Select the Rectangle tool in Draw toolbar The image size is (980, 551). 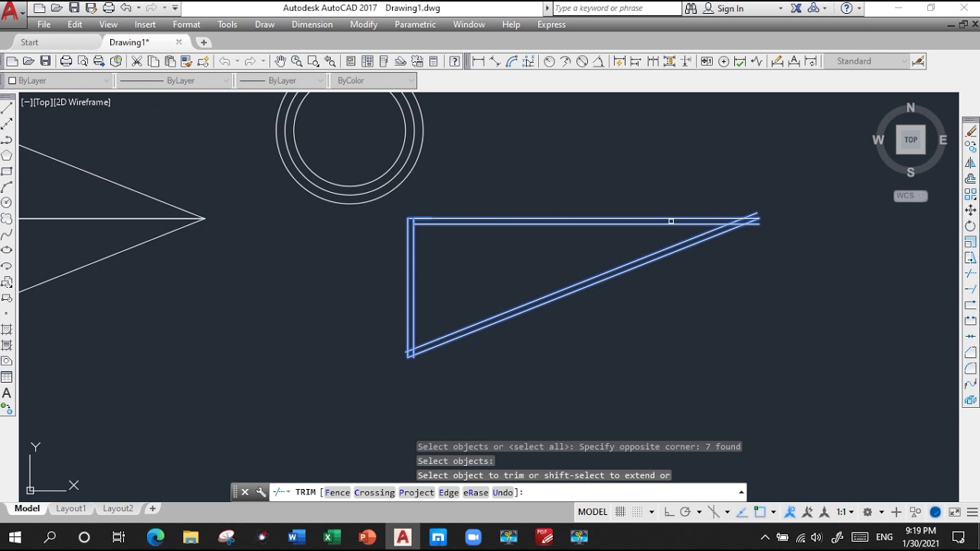(7, 171)
